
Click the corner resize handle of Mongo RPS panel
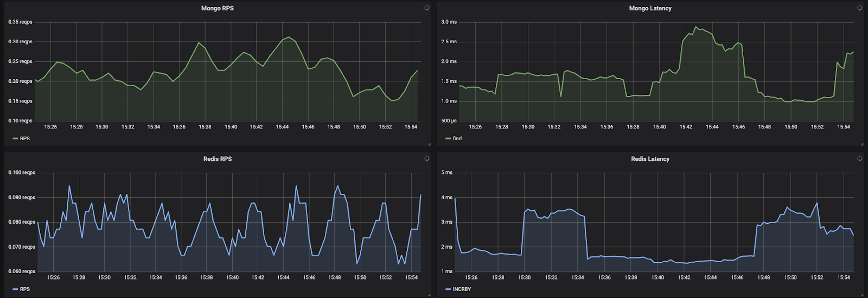click(x=429, y=144)
